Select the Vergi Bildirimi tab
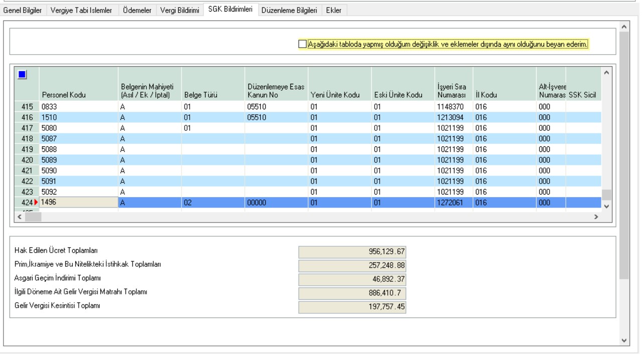 tap(180, 11)
